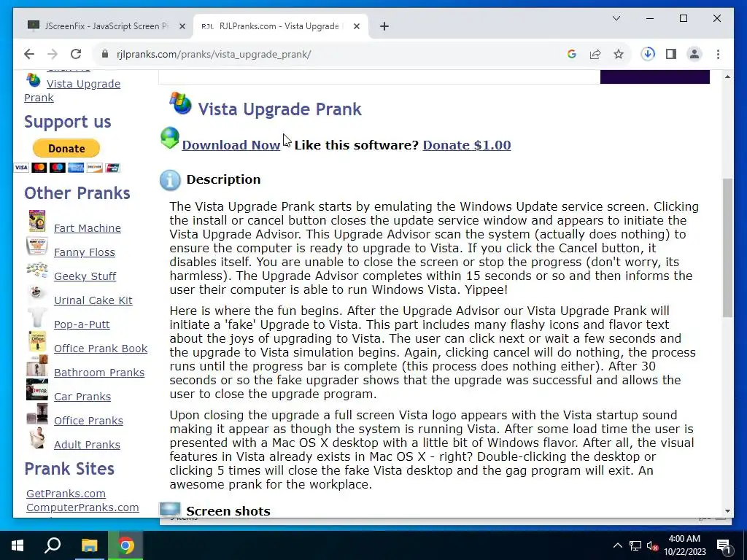Open Windows taskbar search
The height and width of the screenshot is (560, 747).
[x=53, y=545]
